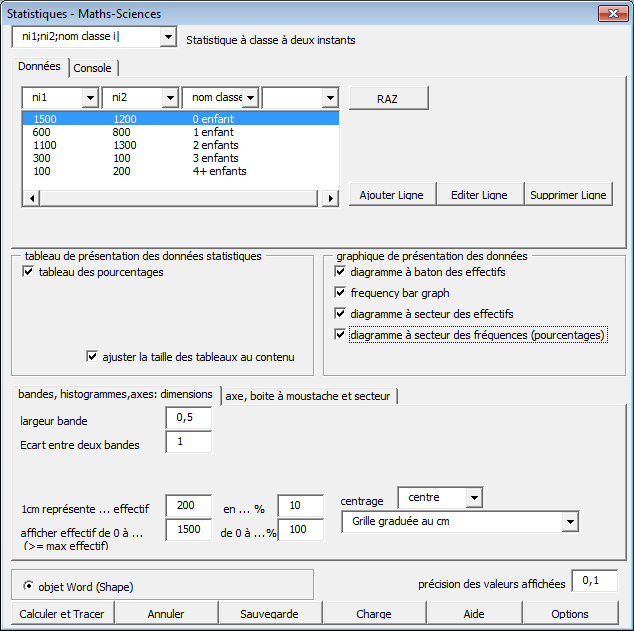Click the en ... % field showing 10

(301, 505)
